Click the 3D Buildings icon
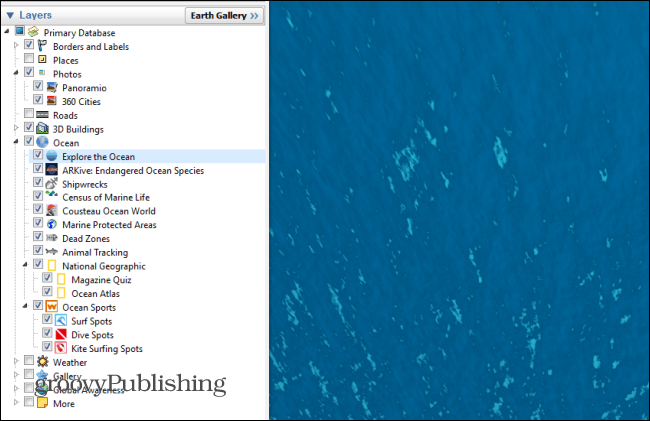 42,128
